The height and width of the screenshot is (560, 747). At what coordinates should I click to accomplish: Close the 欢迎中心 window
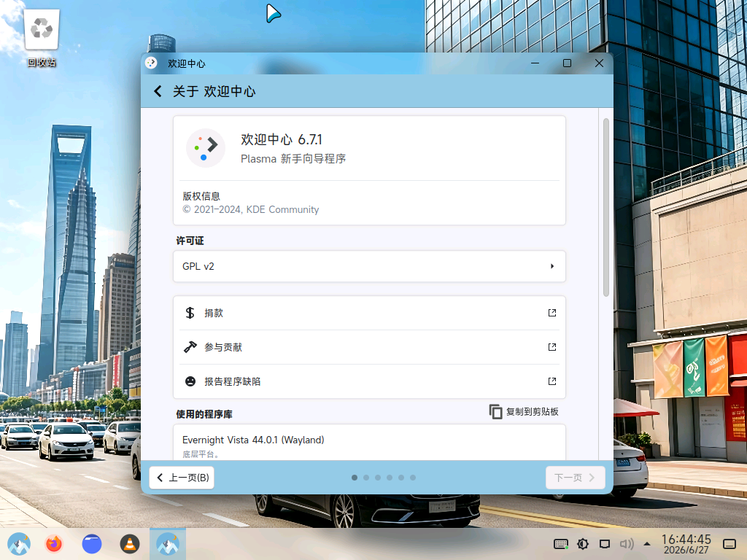599,63
